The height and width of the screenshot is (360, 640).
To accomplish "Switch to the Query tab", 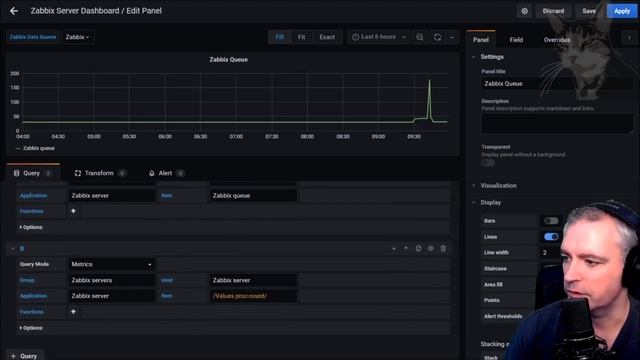I will 33,173.
